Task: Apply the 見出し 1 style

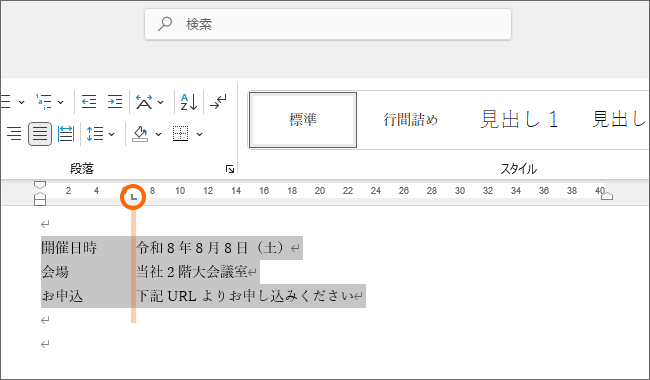Action: tap(519, 119)
